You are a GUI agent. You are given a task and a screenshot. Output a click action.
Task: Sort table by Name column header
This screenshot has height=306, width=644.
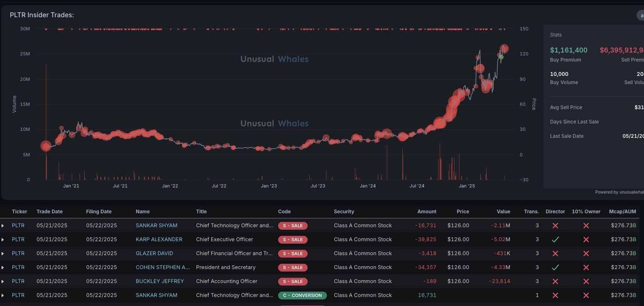[x=143, y=212]
